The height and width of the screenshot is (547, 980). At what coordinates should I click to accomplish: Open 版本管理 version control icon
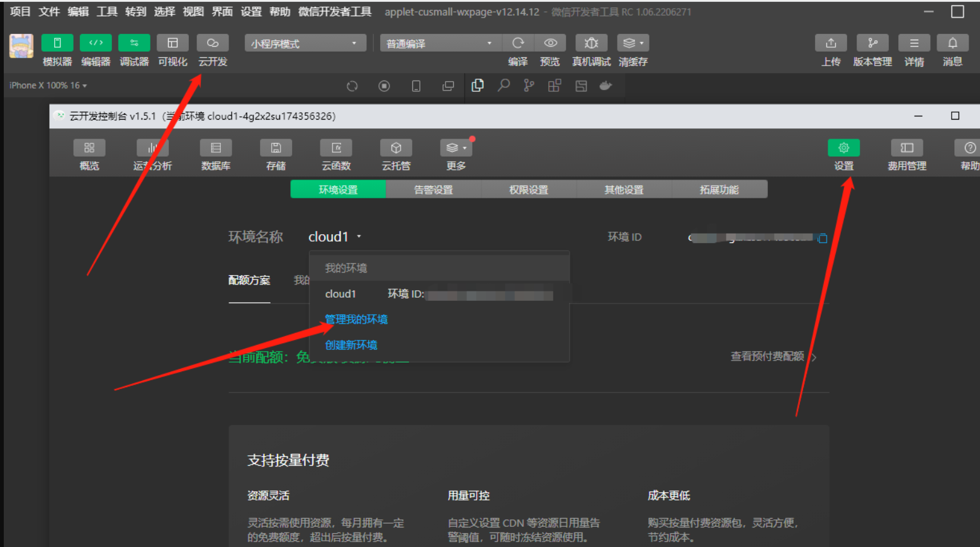point(872,43)
